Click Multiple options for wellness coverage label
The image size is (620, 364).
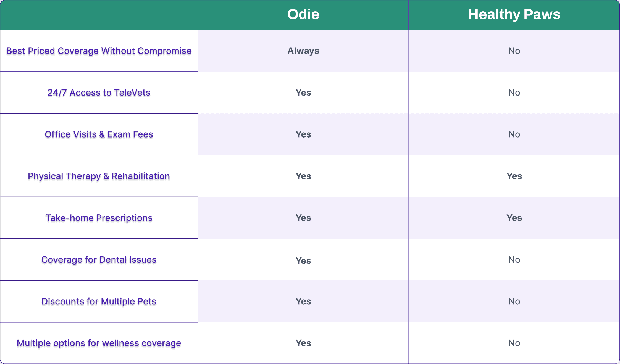99,343
